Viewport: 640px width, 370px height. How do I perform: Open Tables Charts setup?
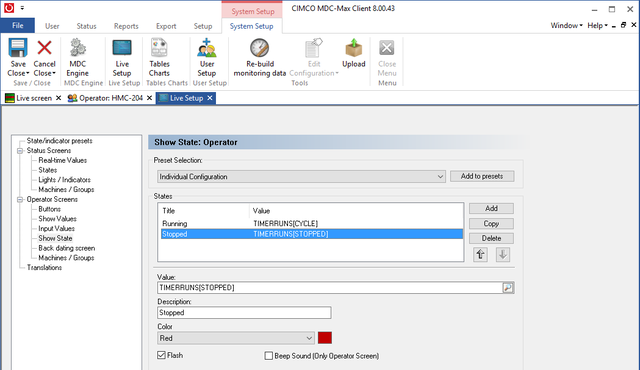(159, 58)
